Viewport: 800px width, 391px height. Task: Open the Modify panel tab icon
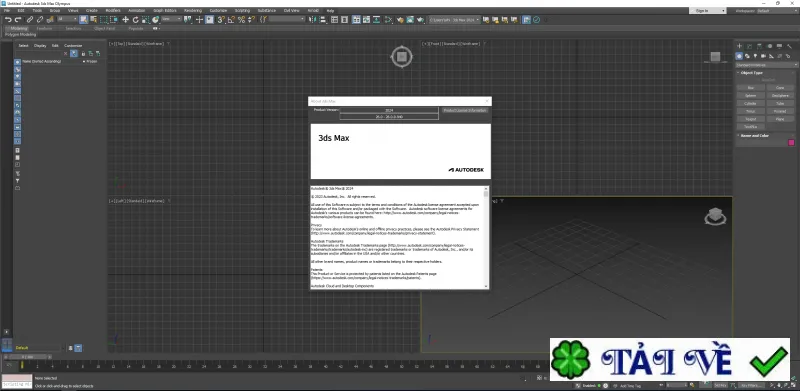749,46
